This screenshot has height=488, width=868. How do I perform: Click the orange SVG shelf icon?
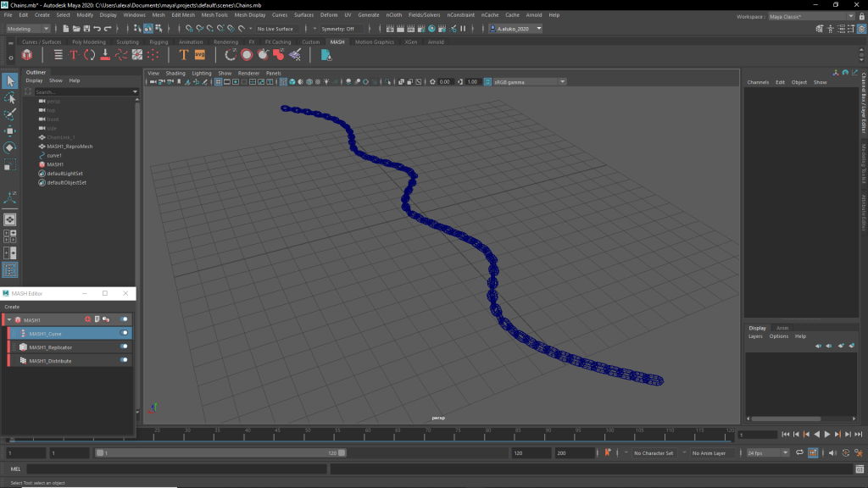200,55
